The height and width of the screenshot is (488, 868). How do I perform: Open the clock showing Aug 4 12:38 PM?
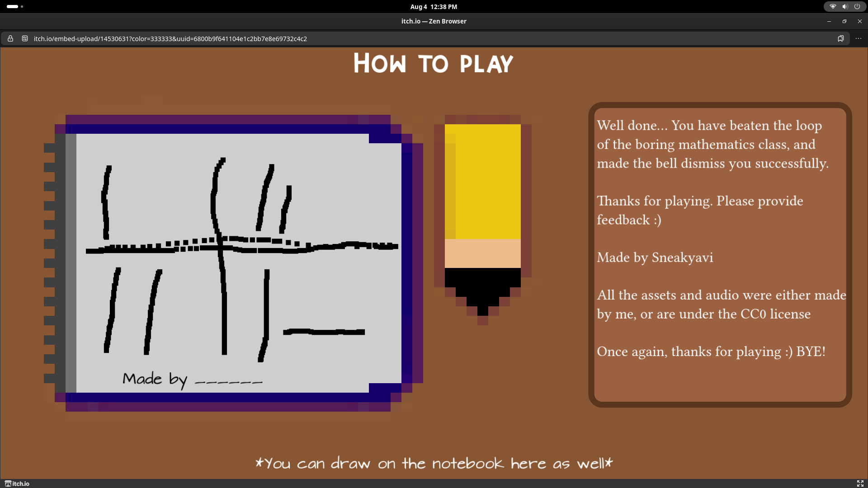pyautogui.click(x=434, y=7)
